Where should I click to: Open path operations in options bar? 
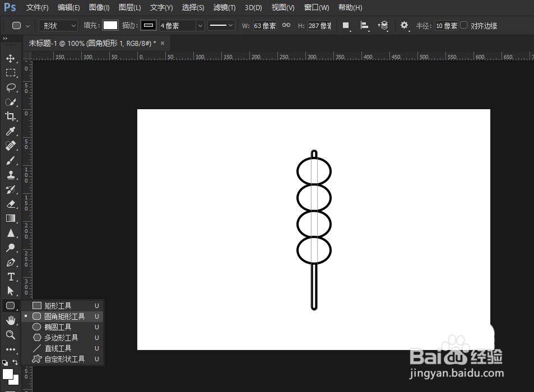346,26
